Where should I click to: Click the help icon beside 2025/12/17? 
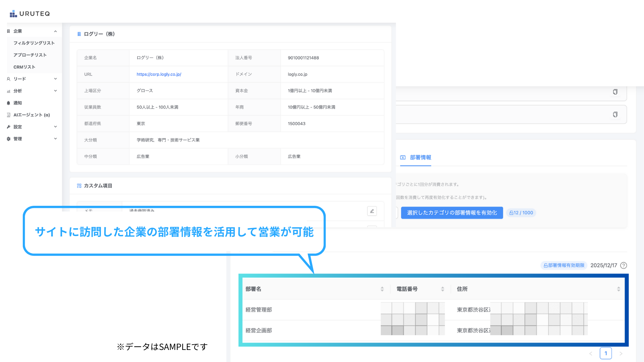tap(624, 265)
